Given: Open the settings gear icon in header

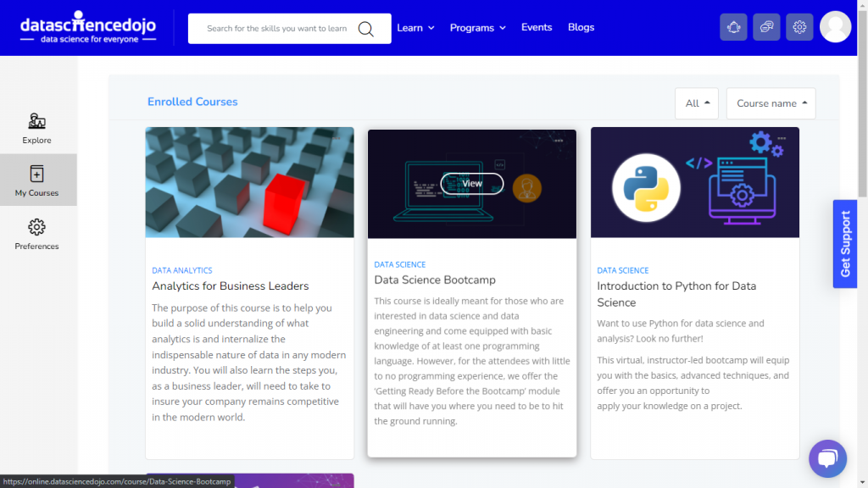Looking at the screenshot, I should (x=799, y=27).
